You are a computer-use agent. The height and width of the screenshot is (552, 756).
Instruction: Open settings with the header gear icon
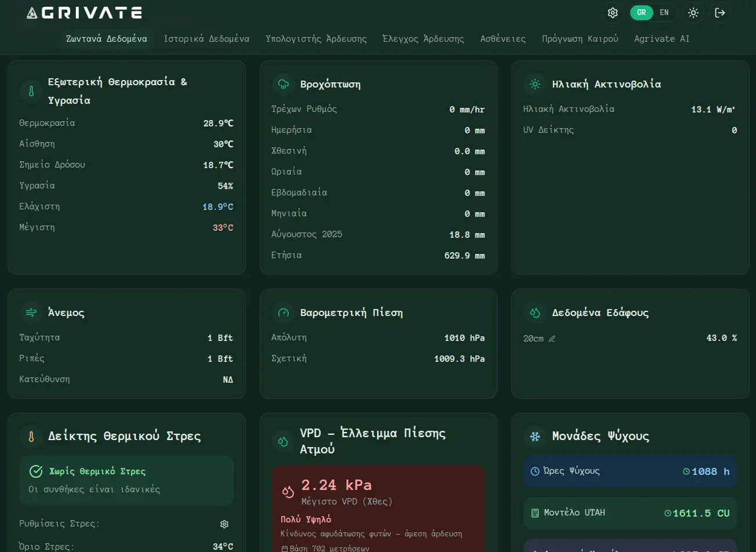click(x=613, y=13)
